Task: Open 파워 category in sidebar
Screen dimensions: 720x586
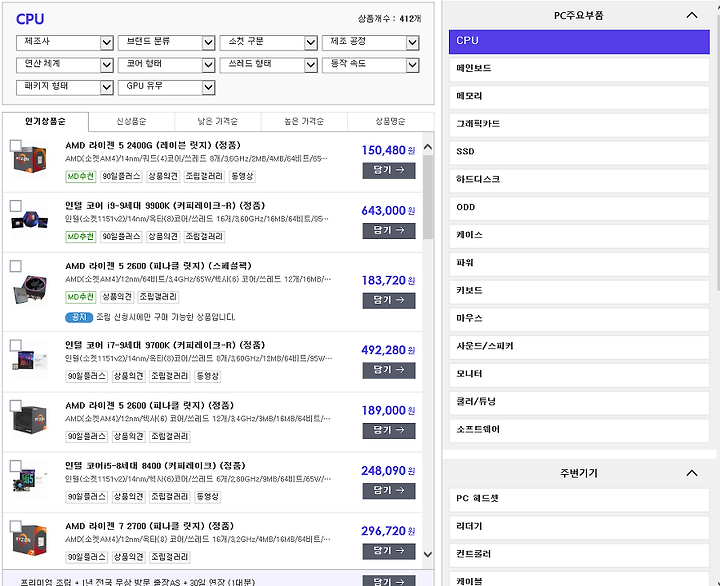Action: point(579,264)
